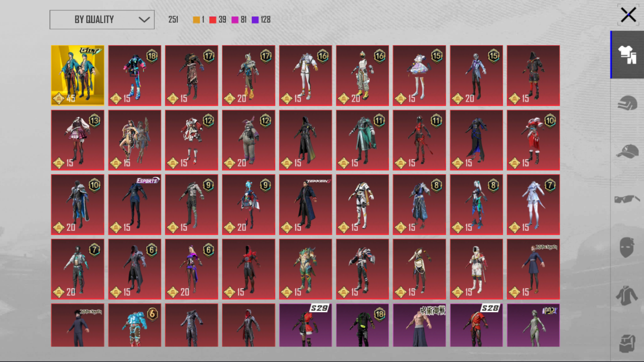Select the Jujutsu Kaisen female navy uniform

tap(533, 269)
